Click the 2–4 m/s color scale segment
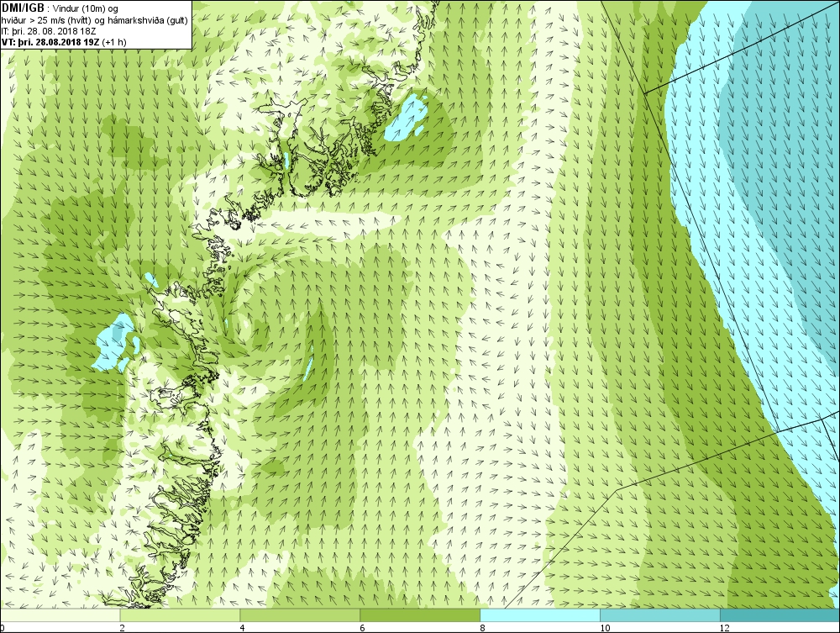The width and height of the screenshot is (840, 633). tap(180, 615)
